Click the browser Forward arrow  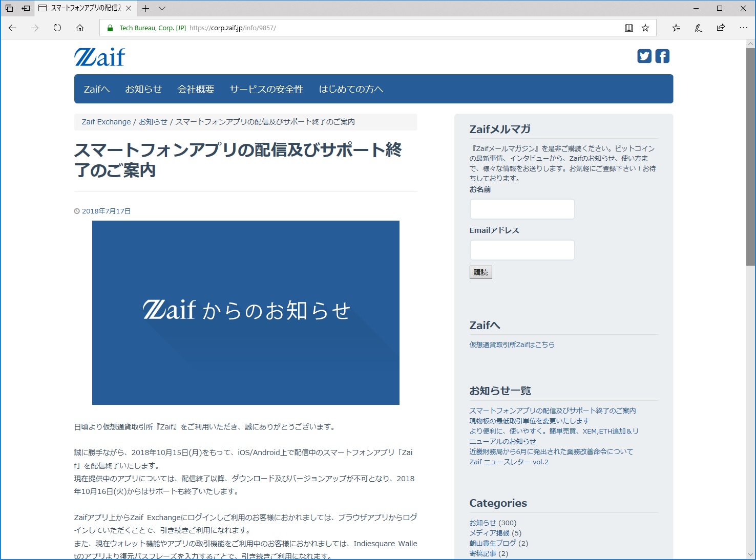[35, 28]
